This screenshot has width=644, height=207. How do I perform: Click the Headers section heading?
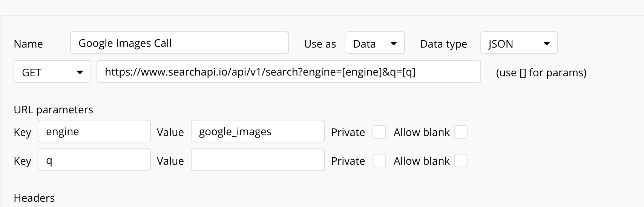(x=34, y=198)
